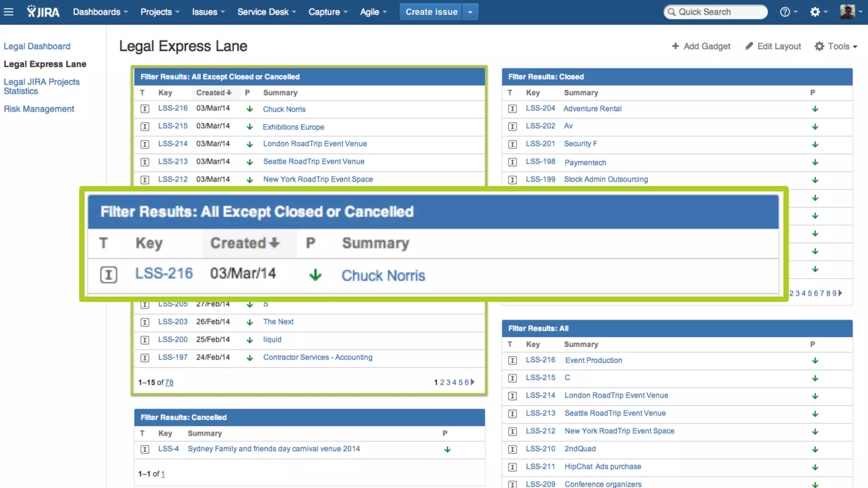Open the LSS-197 issue key link
Viewport: 868px width, 488px height.
click(x=172, y=357)
